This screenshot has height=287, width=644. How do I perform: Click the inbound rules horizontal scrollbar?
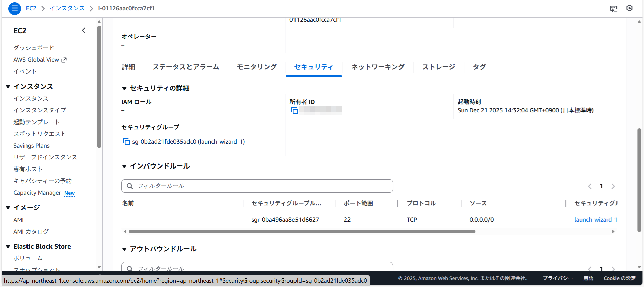click(x=302, y=232)
